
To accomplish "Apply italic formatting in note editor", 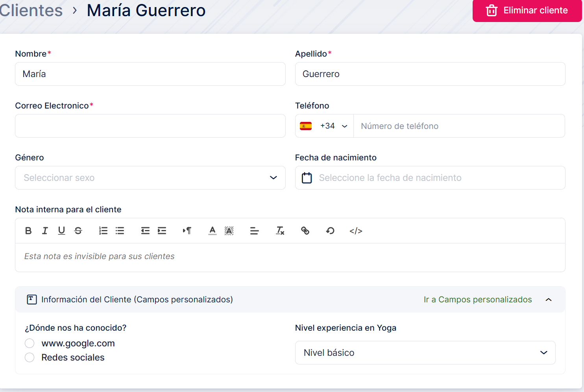I will coord(45,231).
